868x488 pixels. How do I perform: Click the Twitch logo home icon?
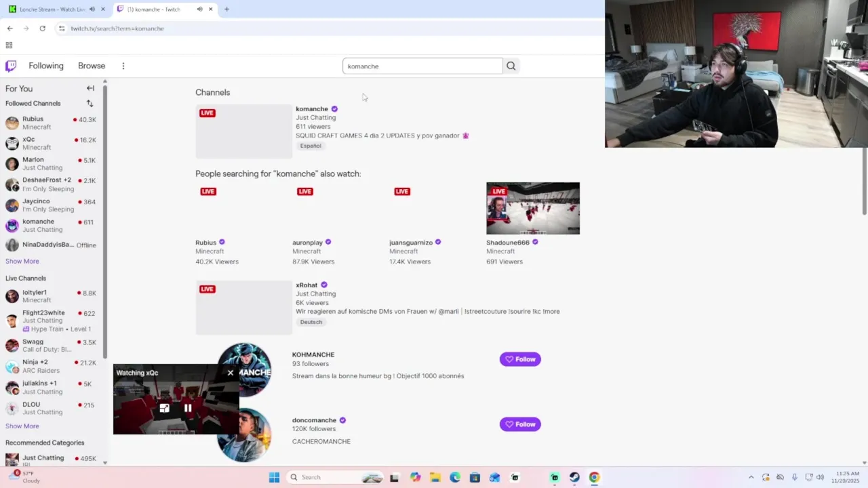coord(11,66)
